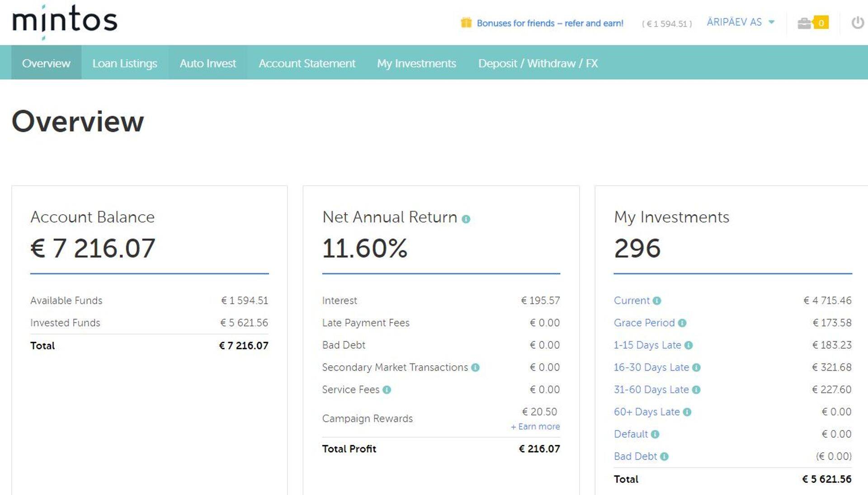Switch to the Auto Invest tab
The width and height of the screenshot is (868, 495).
(x=208, y=63)
